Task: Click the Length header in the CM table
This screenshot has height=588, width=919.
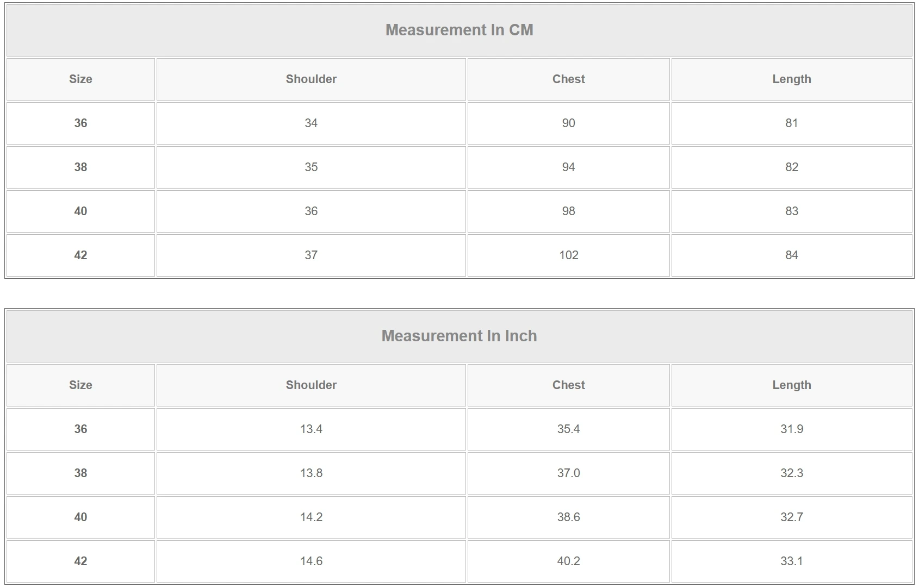Action: coord(791,79)
